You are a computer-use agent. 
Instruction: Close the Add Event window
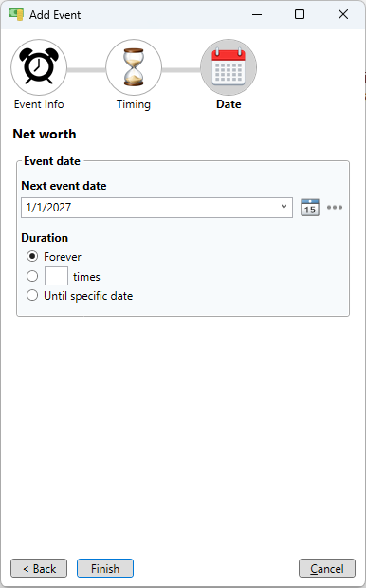(x=343, y=14)
